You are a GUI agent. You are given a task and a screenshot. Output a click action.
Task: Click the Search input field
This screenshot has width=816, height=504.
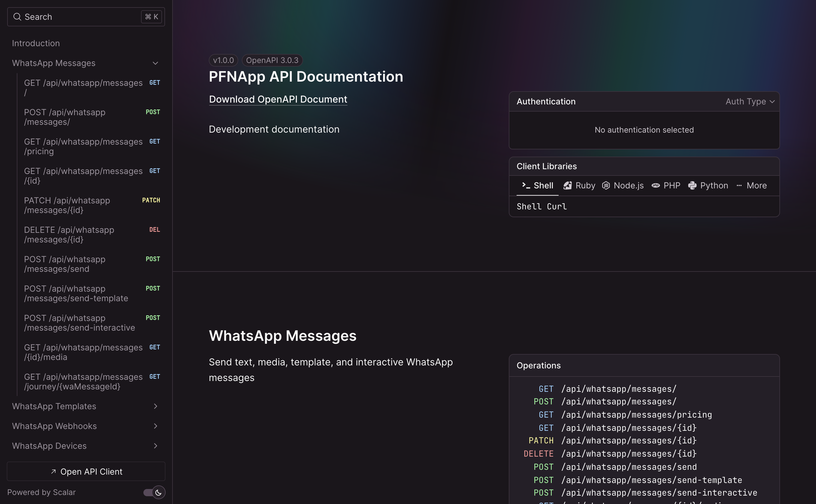[86, 17]
